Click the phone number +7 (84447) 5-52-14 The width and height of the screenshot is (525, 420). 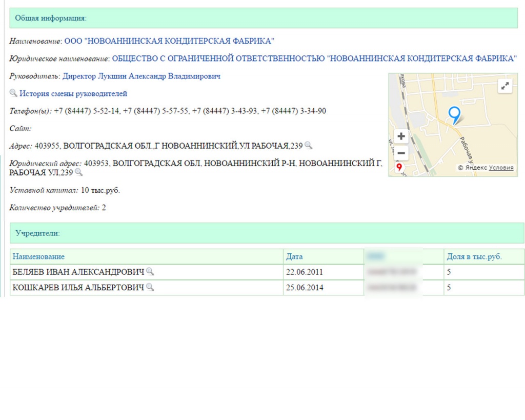[86, 111]
